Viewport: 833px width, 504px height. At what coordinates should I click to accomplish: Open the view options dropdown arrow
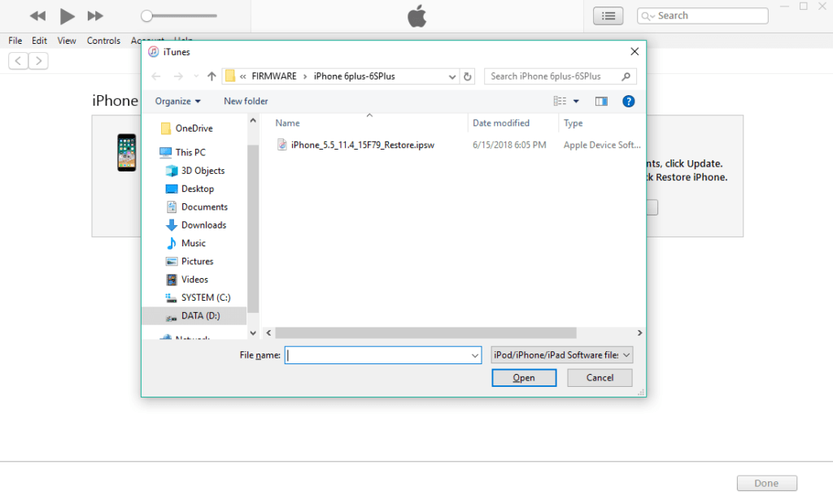click(x=576, y=101)
